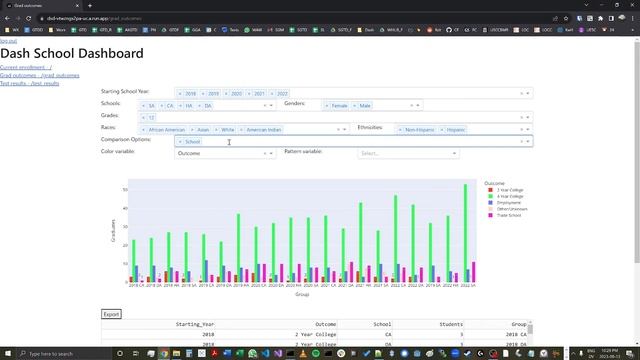Open the Starting School Year dropdown arrow
640x360 pixels.
[528, 93]
